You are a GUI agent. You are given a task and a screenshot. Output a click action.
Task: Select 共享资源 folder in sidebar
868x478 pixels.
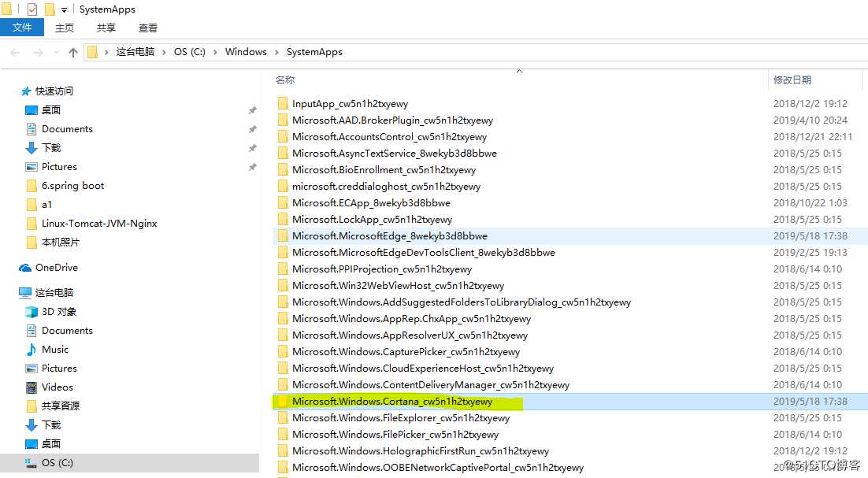coord(61,406)
